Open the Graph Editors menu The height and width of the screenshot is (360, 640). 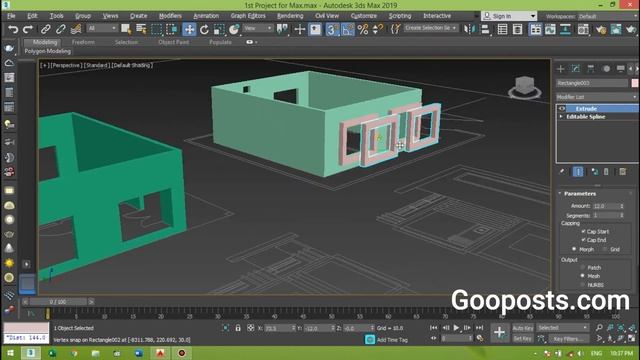248,16
